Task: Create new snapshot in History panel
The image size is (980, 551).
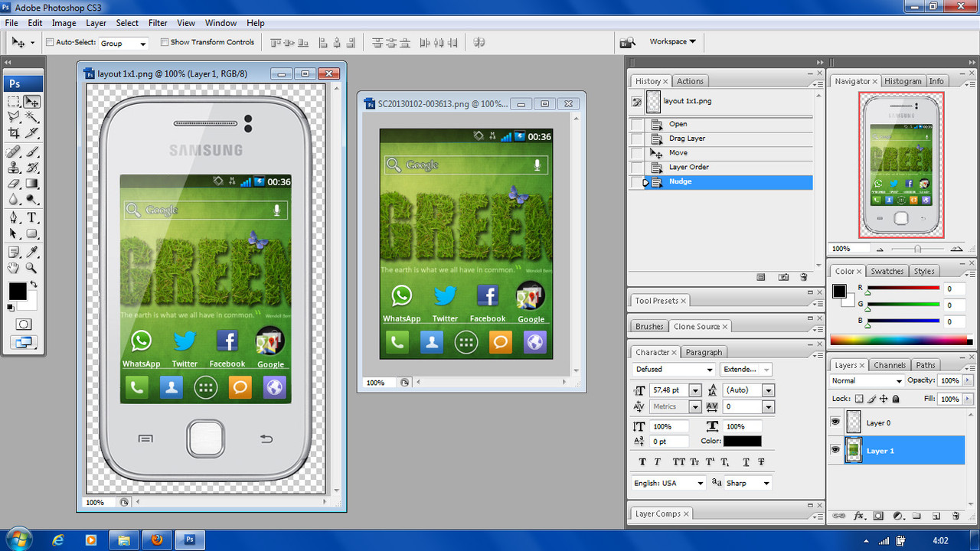Action: pyautogui.click(x=783, y=277)
